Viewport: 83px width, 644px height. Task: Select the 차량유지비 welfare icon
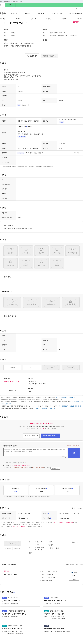[x=41, y=251]
